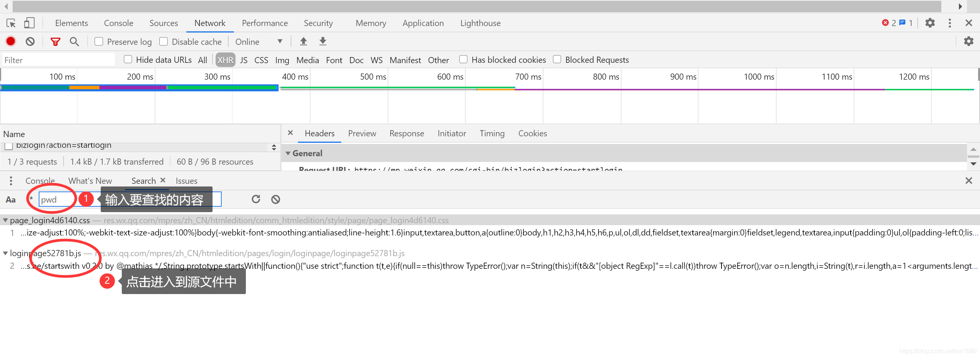980x358 pixels.
Task: Click the network Filter text field
Action: pyautogui.click(x=58, y=60)
